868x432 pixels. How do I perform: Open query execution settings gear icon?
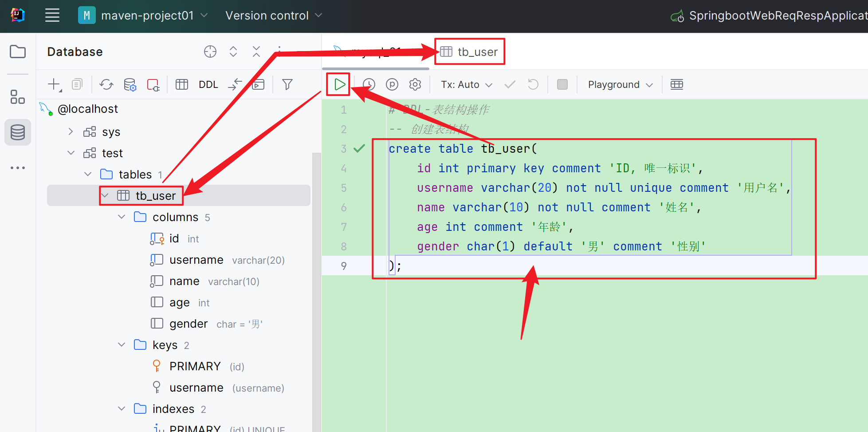tap(415, 84)
